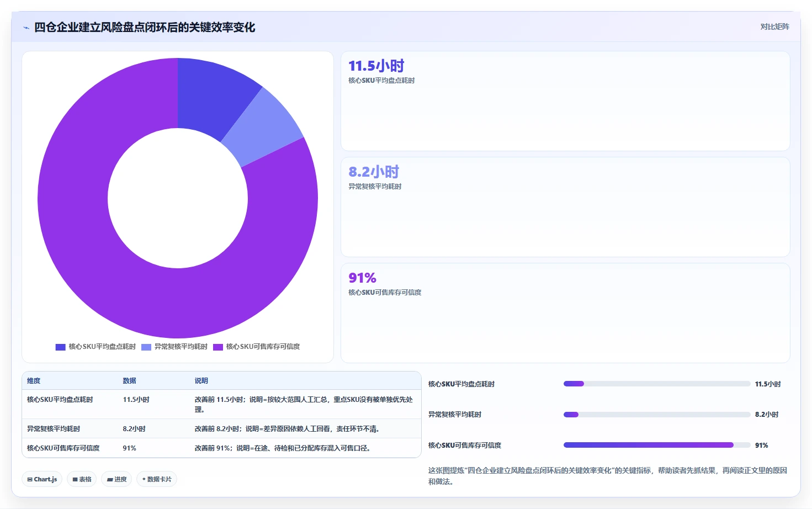The image size is (812, 509).
Task: Click the 数据卡片 chip
Action: 157,479
